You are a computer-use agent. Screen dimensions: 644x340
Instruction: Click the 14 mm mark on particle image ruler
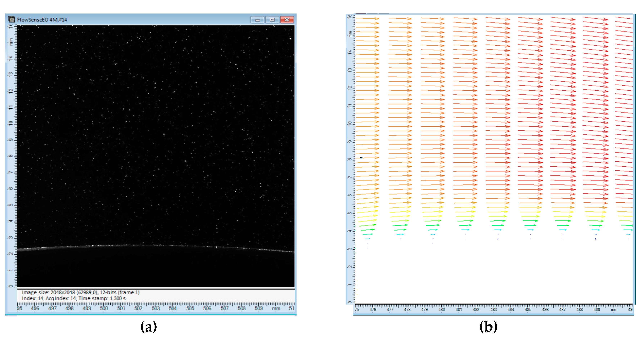11,59
